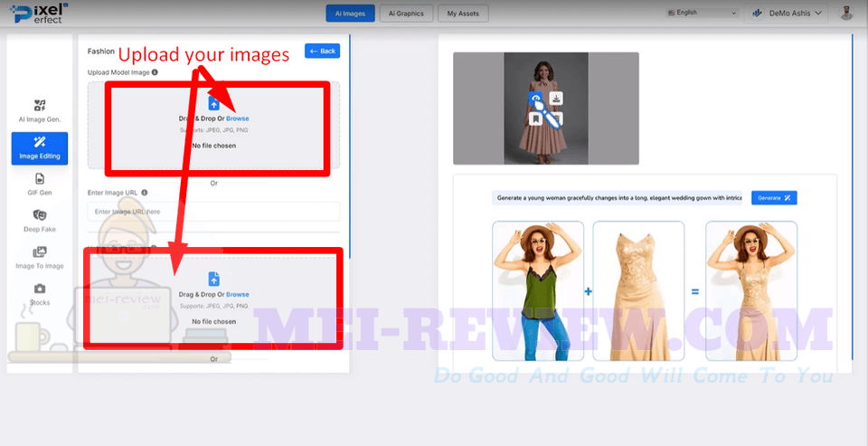Open the AI Image Gen. sidebar tool

tap(39, 110)
